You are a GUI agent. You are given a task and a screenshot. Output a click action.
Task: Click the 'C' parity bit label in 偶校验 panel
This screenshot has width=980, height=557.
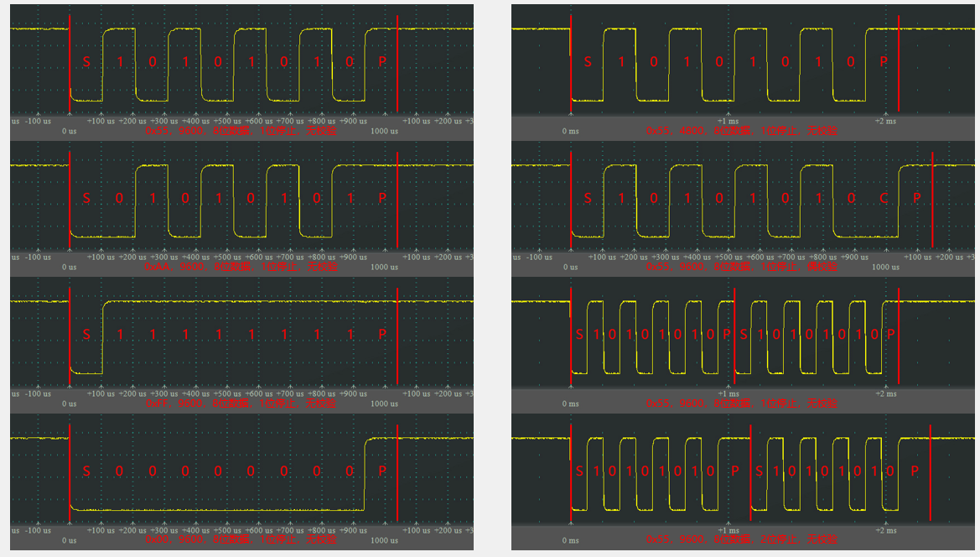point(884,198)
